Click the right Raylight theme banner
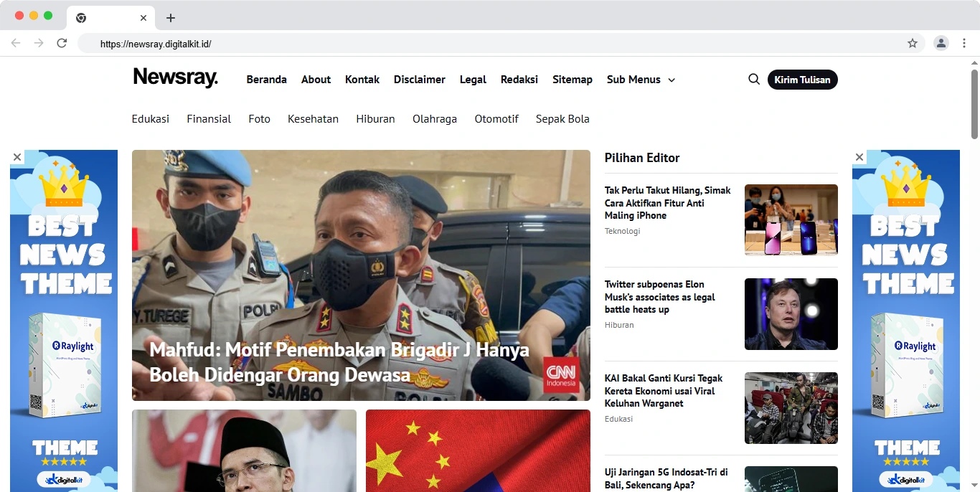 coord(906,321)
